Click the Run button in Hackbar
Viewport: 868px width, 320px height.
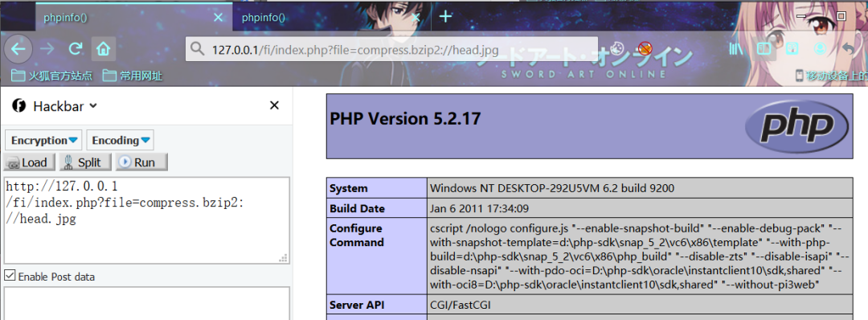click(141, 162)
